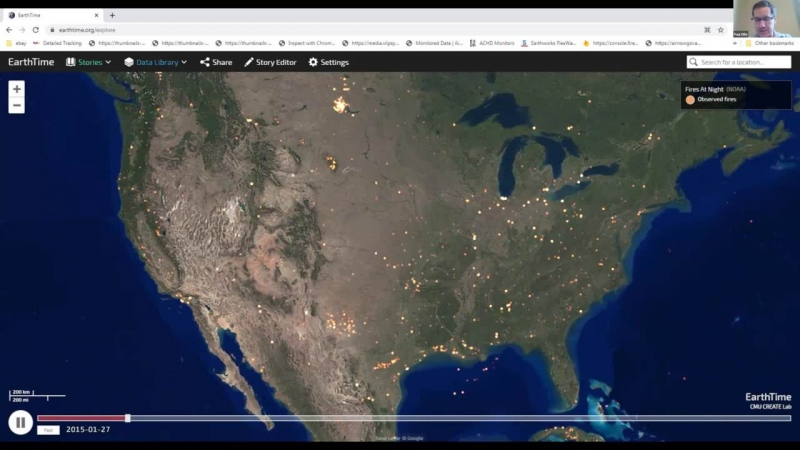The image size is (800, 450).
Task: Click the Share button
Action: pos(216,62)
